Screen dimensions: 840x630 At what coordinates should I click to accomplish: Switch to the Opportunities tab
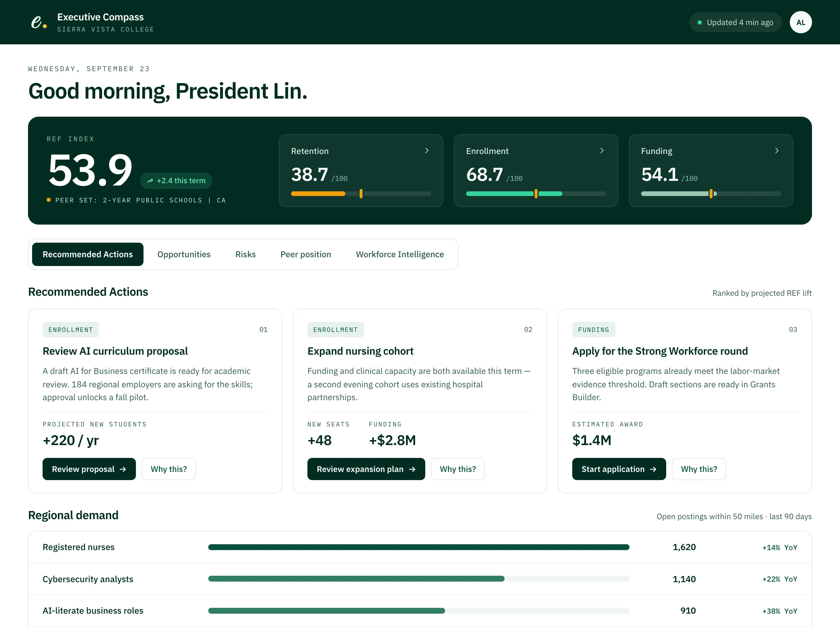pos(184,254)
